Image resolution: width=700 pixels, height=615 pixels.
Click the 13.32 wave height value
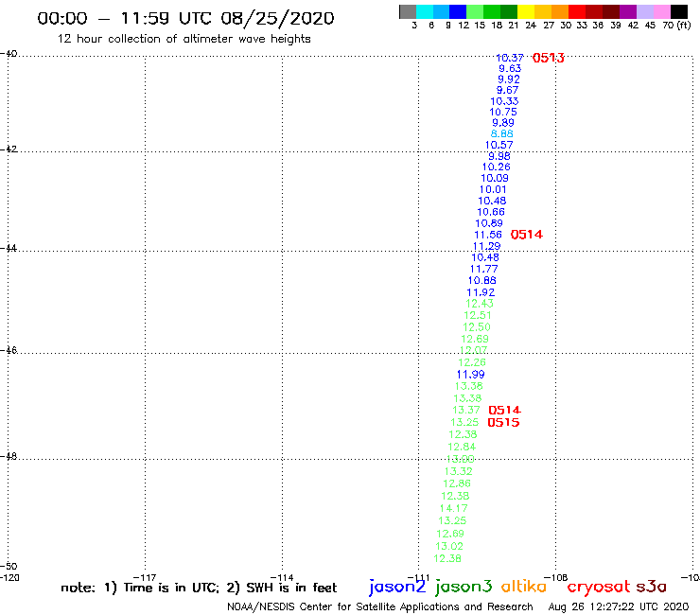coord(459,471)
